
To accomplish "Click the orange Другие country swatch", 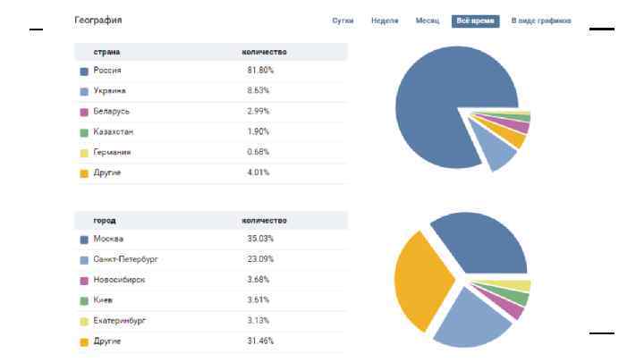I will (84, 173).
